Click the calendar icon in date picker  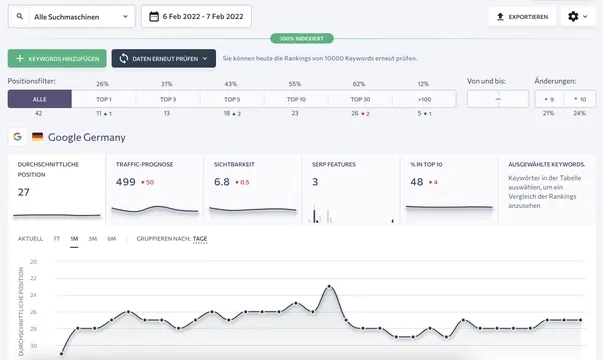pyautogui.click(x=154, y=17)
